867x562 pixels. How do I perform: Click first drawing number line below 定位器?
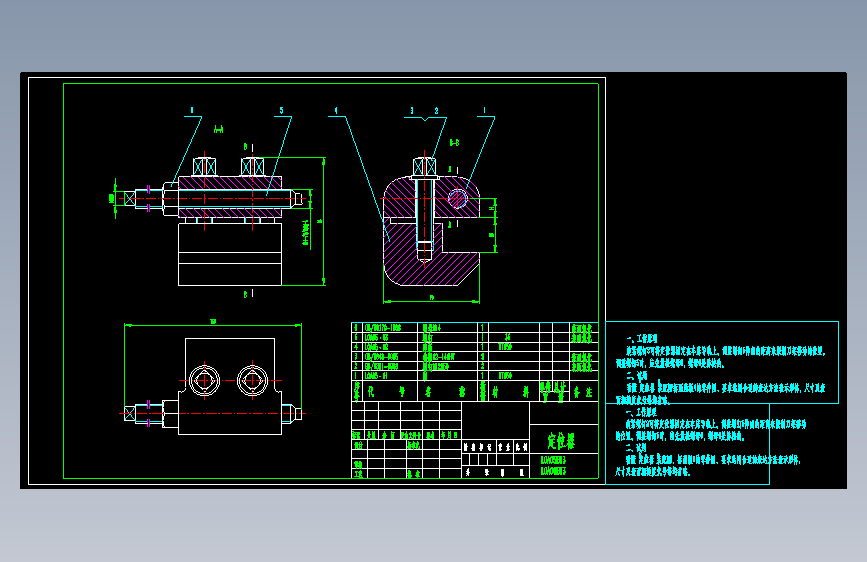pyautogui.click(x=553, y=460)
